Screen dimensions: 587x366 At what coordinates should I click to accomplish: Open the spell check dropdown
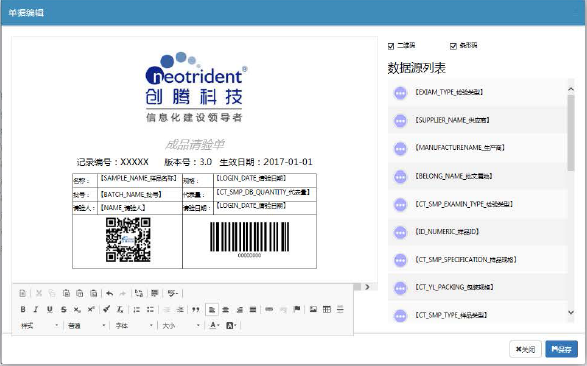173,293
